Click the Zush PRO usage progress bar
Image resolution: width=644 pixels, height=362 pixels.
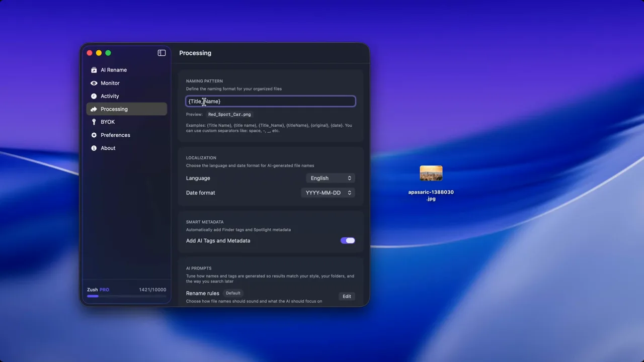point(126,296)
